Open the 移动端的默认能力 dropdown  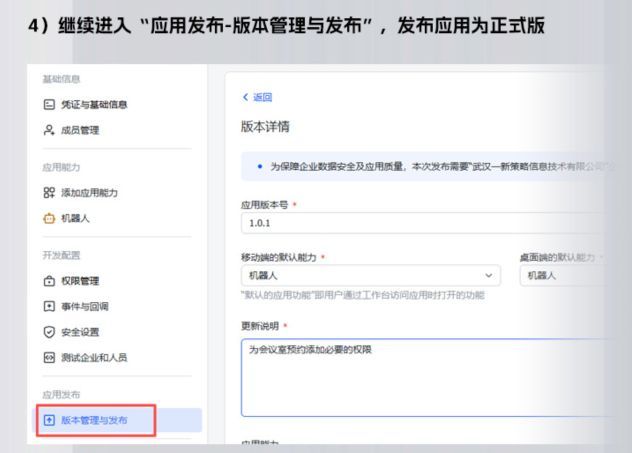coord(370,275)
